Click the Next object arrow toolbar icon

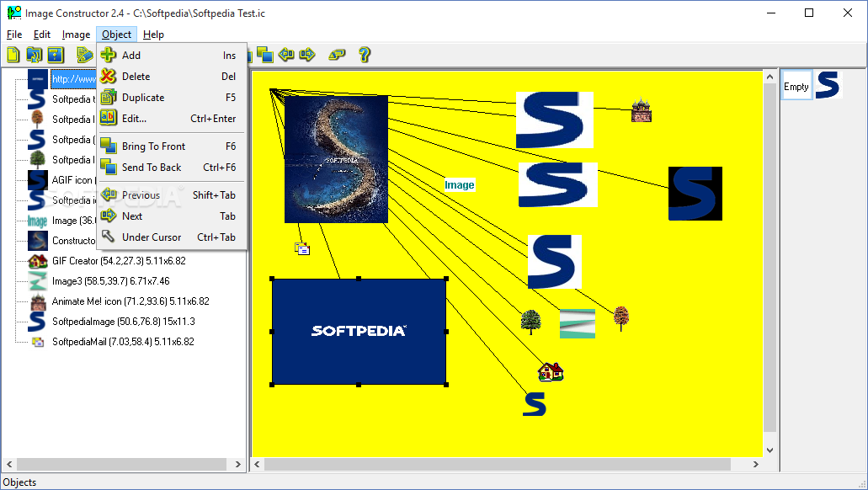[x=307, y=54]
